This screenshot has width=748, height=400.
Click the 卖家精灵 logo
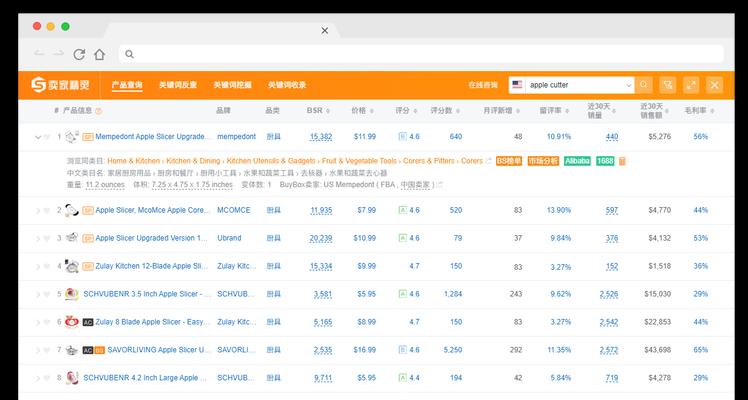61,85
